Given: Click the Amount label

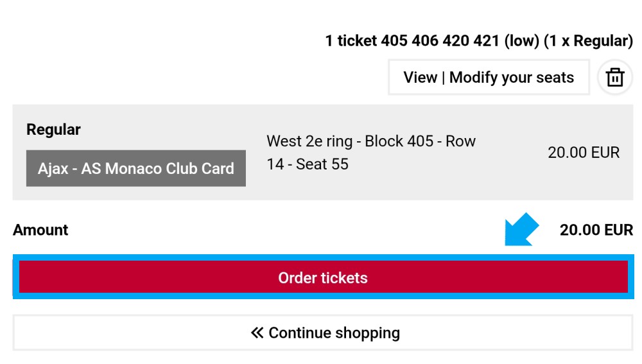Looking at the screenshot, I should 40,230.
